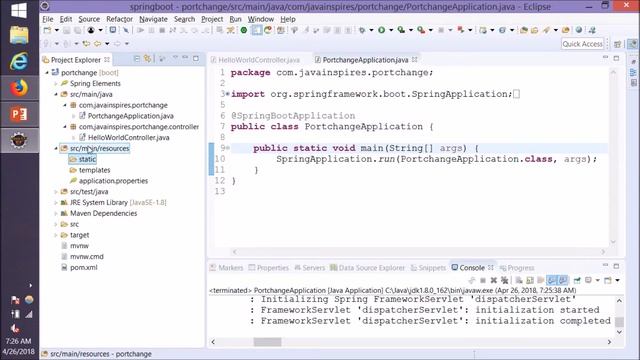
Task: Collapse the src/main/java folder
Action: [x=56, y=94]
